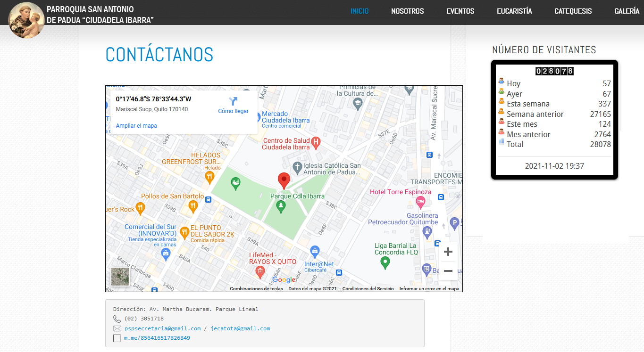Zoom in the map with plus button
644x352 pixels.
click(448, 252)
